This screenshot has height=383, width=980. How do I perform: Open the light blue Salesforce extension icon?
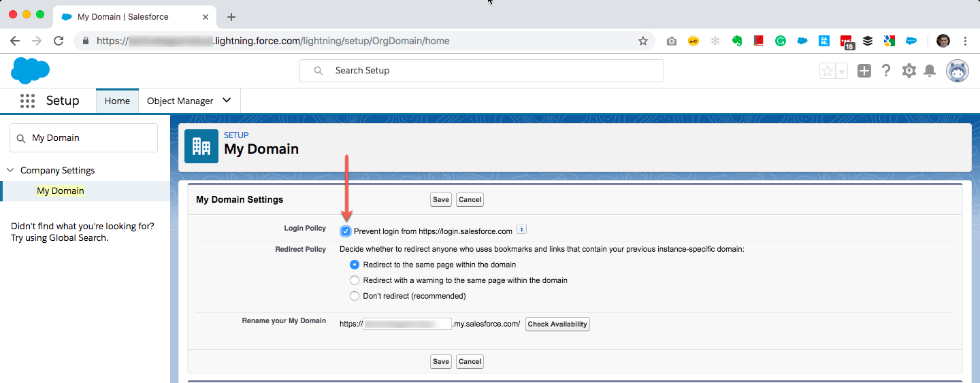tap(911, 41)
